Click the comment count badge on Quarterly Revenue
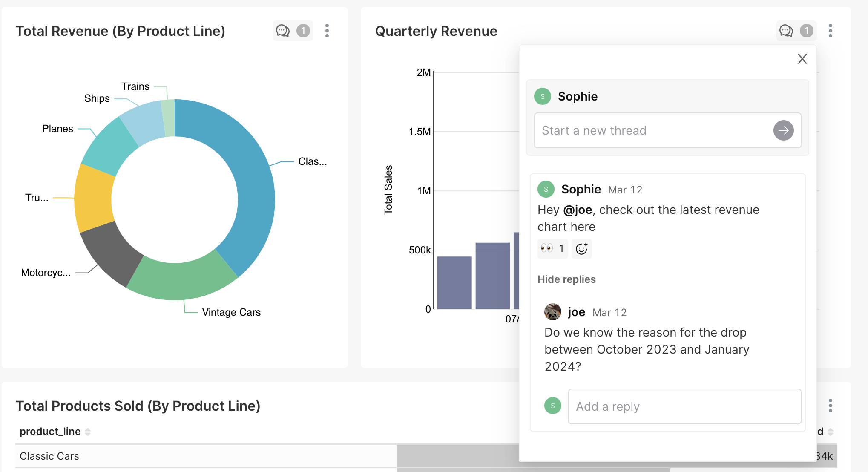This screenshot has height=472, width=868. coord(807,31)
